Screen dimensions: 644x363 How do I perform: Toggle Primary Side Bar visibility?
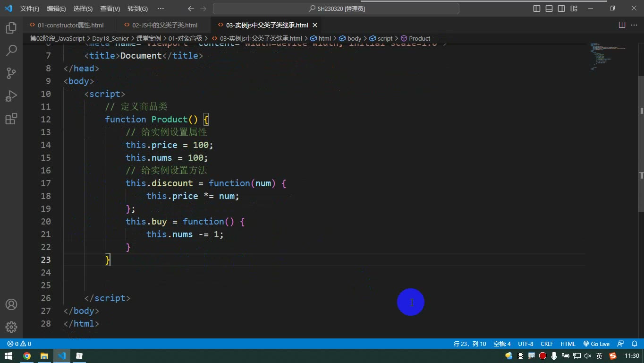point(537,9)
